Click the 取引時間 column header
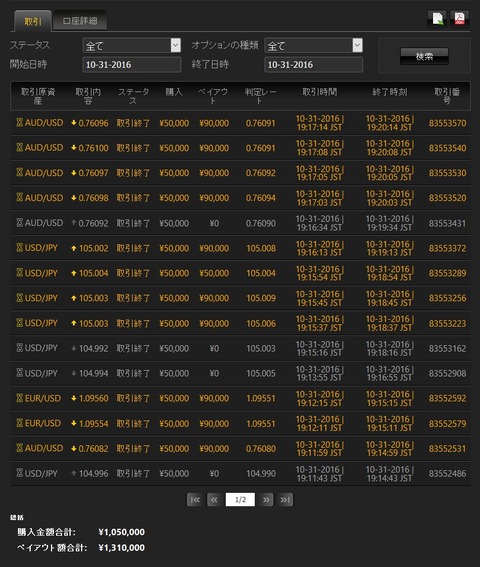The height and width of the screenshot is (567, 480). [x=320, y=92]
